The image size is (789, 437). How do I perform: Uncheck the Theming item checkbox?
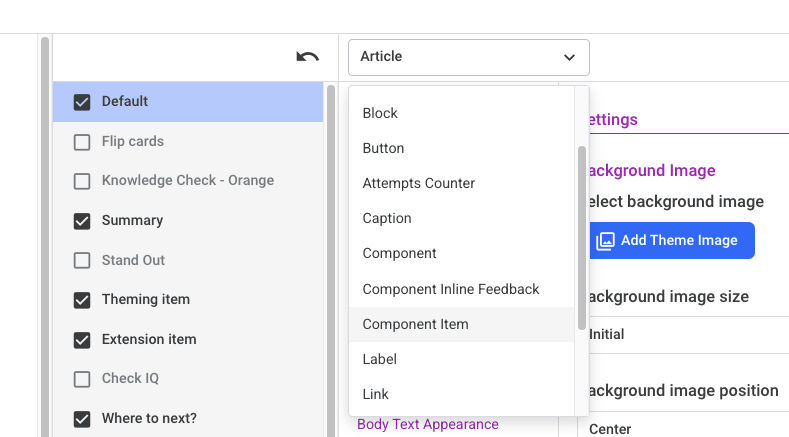(82, 300)
